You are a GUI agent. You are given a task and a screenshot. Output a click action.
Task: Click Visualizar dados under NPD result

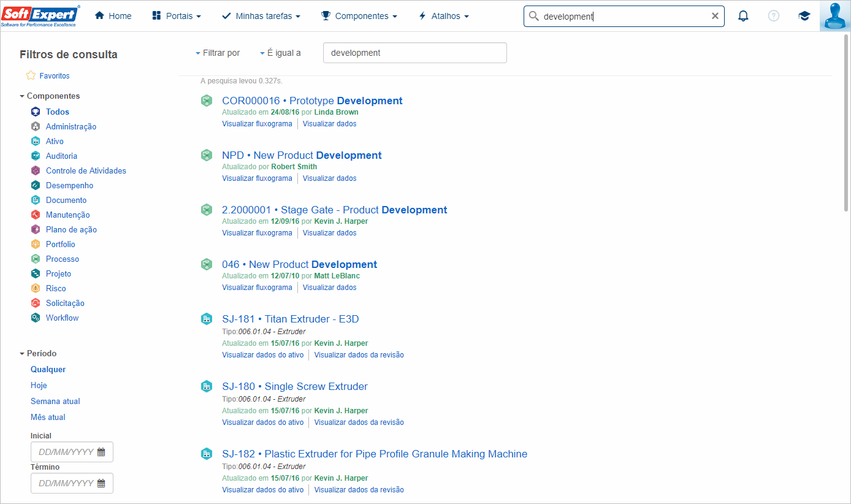click(x=329, y=178)
